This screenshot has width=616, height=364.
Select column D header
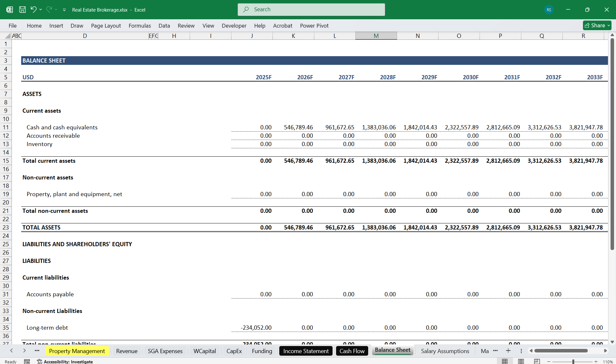85,36
